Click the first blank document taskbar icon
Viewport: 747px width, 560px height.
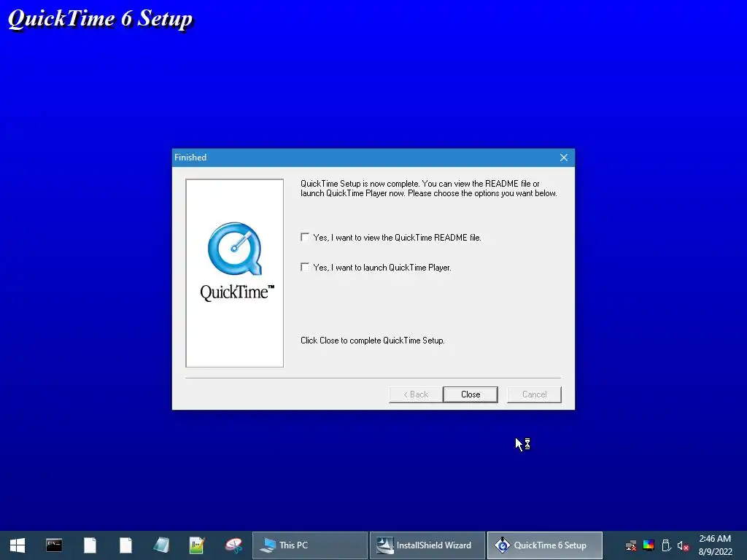[x=90, y=545]
